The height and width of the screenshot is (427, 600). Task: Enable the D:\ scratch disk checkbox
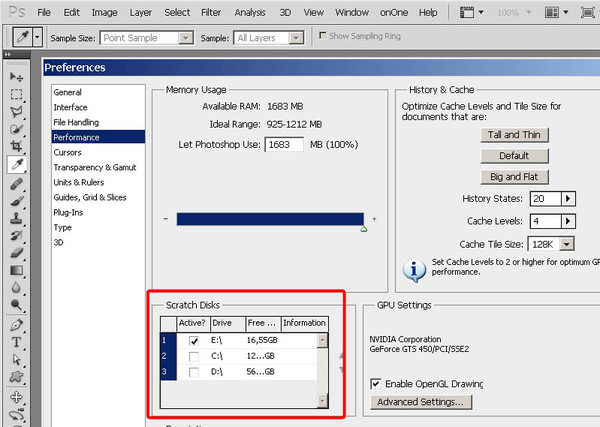click(194, 372)
